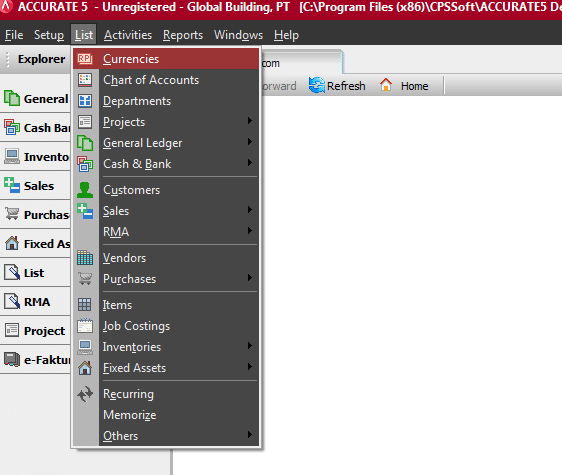The image size is (562, 475).
Task: Click the Recurring arrows icon
Action: point(85,394)
